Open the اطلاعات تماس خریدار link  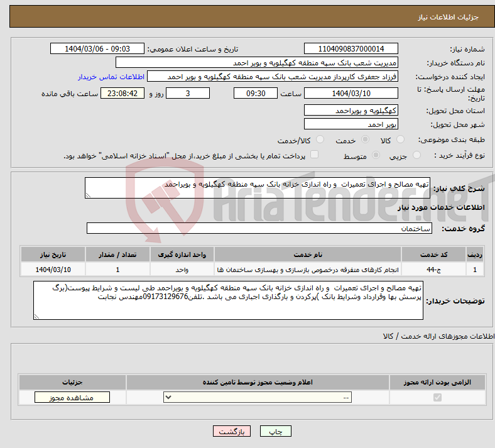[111, 77]
